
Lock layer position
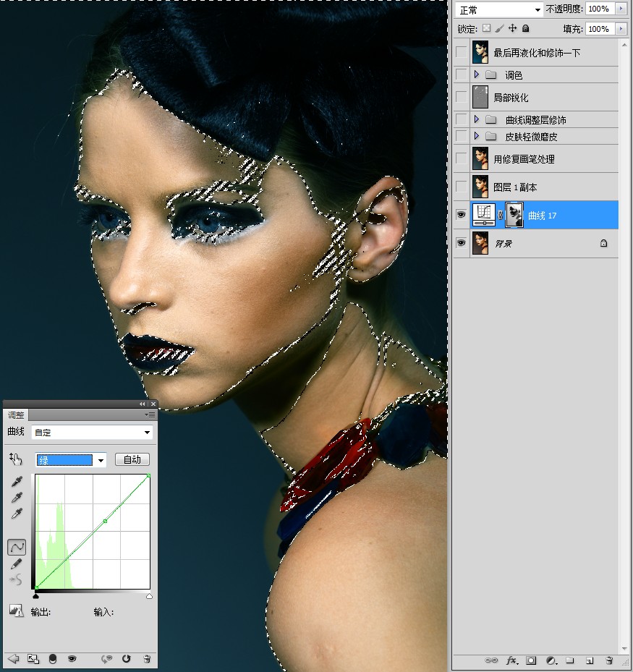[x=512, y=28]
